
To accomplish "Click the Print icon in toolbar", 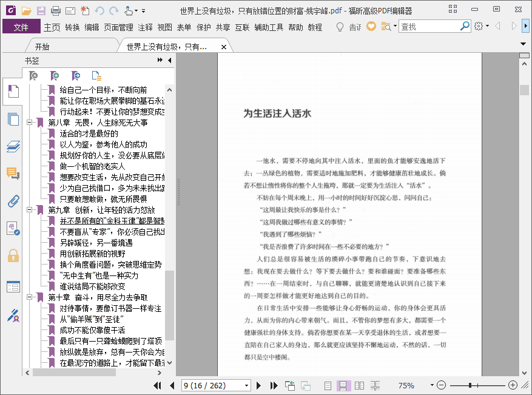I will 55,10.
